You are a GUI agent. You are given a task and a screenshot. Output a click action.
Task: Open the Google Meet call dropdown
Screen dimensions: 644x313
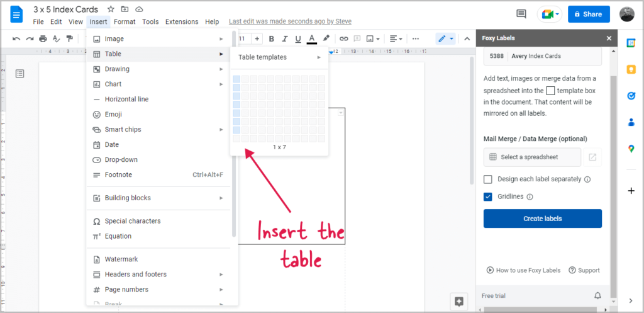pos(550,14)
